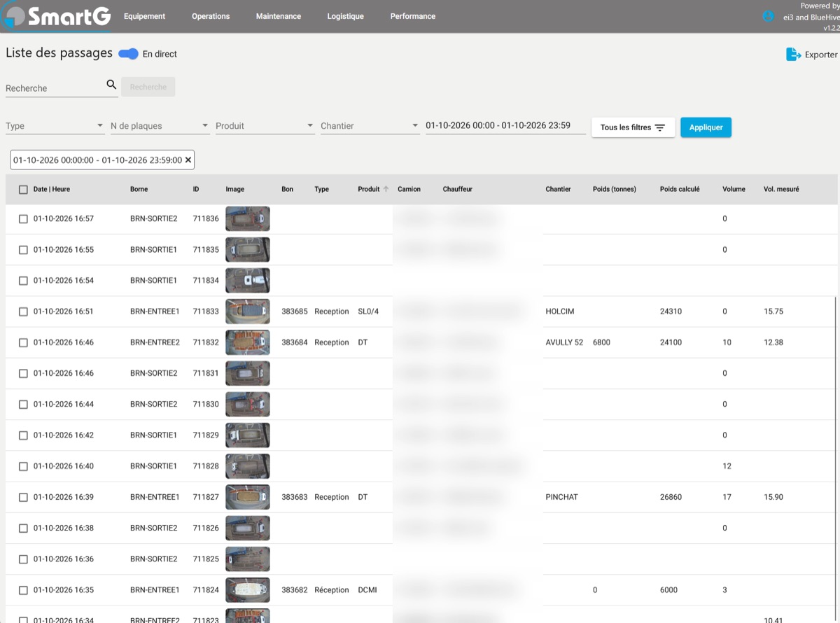Open the thumbnail image for passage 711833
The image size is (840, 623).
pos(248,311)
